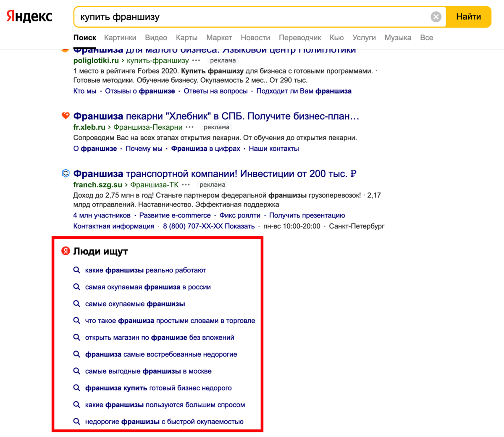The height and width of the screenshot is (437, 504).
Task: Click the magnifier beside открыть магазин по франшизе
Action: (x=76, y=338)
